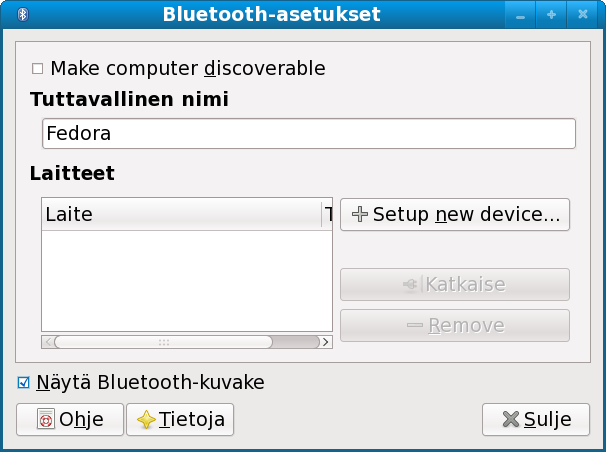This screenshot has width=606, height=452.
Task: Click the lifebuoy help icon on Ohje
Action: [x=45, y=420]
